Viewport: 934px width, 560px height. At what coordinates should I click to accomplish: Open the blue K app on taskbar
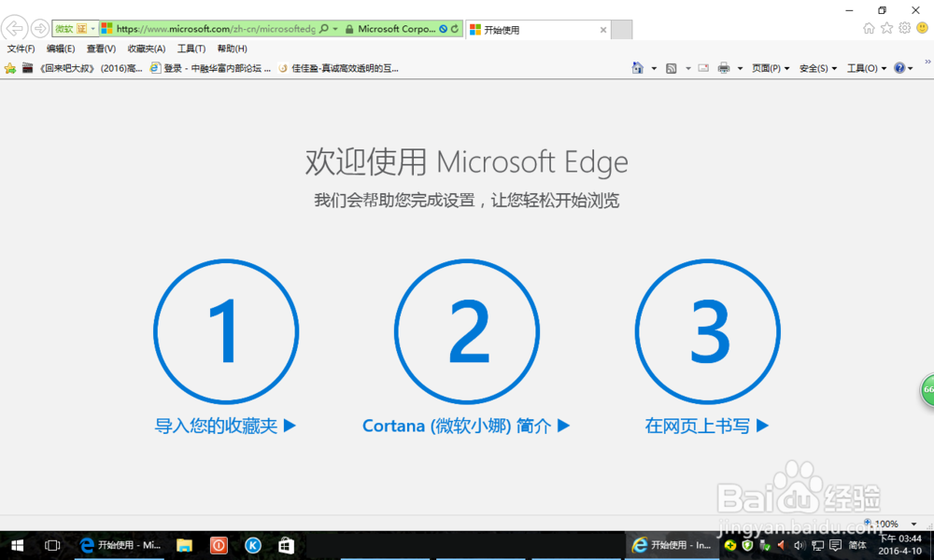pyautogui.click(x=253, y=545)
